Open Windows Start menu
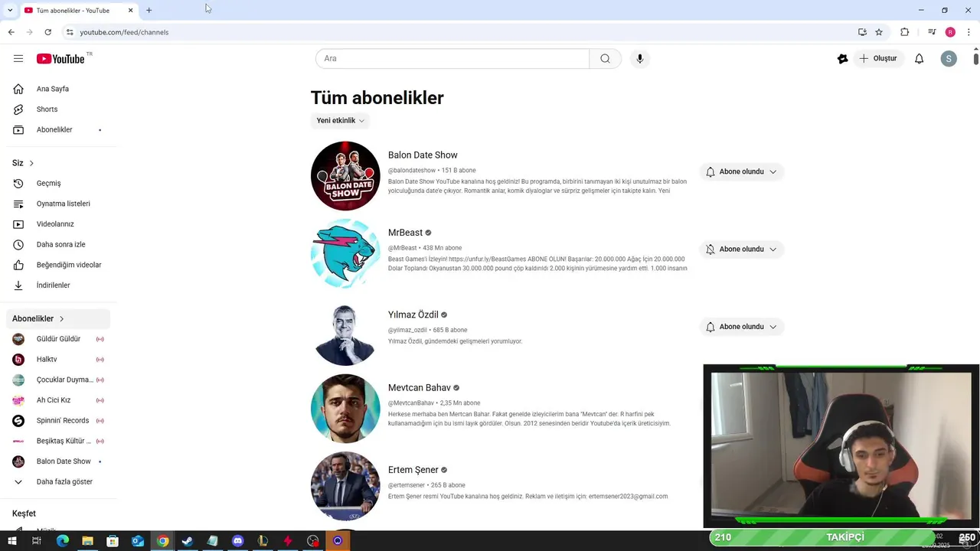This screenshot has height=551, width=980. pos(11,541)
